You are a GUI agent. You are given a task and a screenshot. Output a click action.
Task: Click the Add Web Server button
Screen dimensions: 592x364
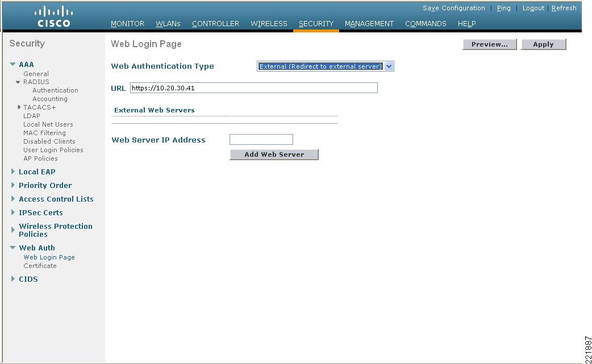pos(274,154)
